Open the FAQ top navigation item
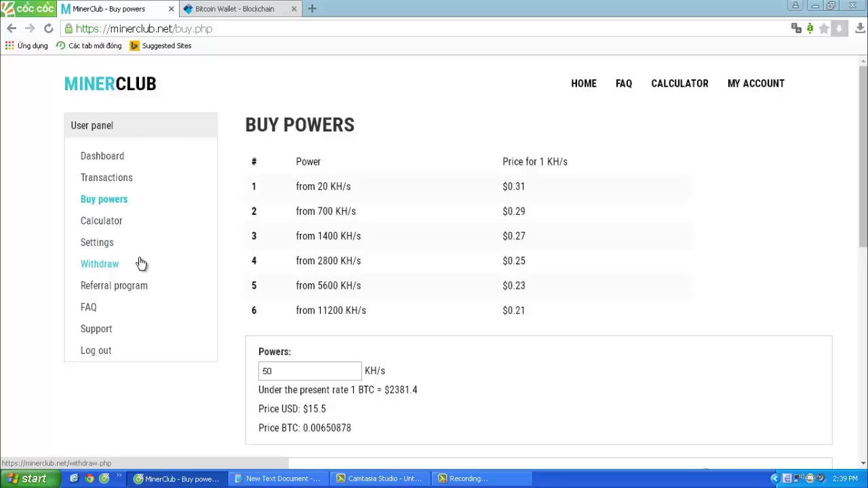The width and height of the screenshot is (868, 488). (624, 83)
